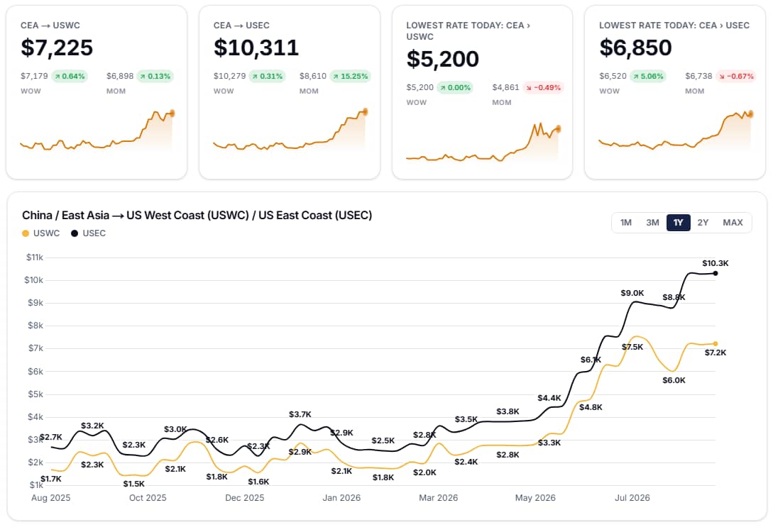Switch chart to 3M range
Viewport: 773px width, 532px height.
tap(652, 223)
